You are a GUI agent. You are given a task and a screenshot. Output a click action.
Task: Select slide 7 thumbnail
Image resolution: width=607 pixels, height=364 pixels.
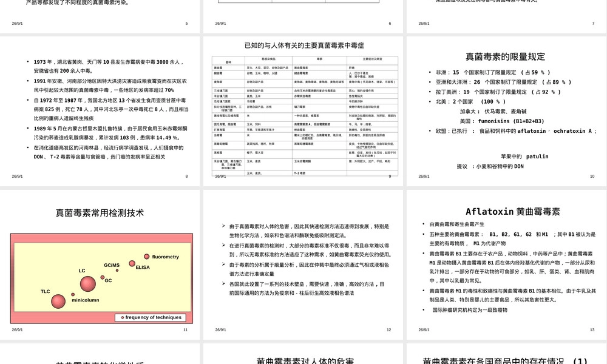[507, 16]
